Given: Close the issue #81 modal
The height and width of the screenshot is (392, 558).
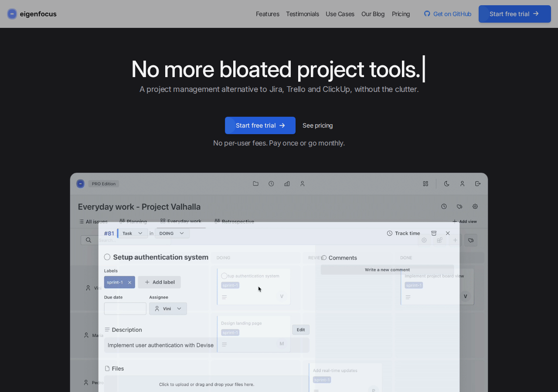Looking at the screenshot, I should click(x=448, y=233).
